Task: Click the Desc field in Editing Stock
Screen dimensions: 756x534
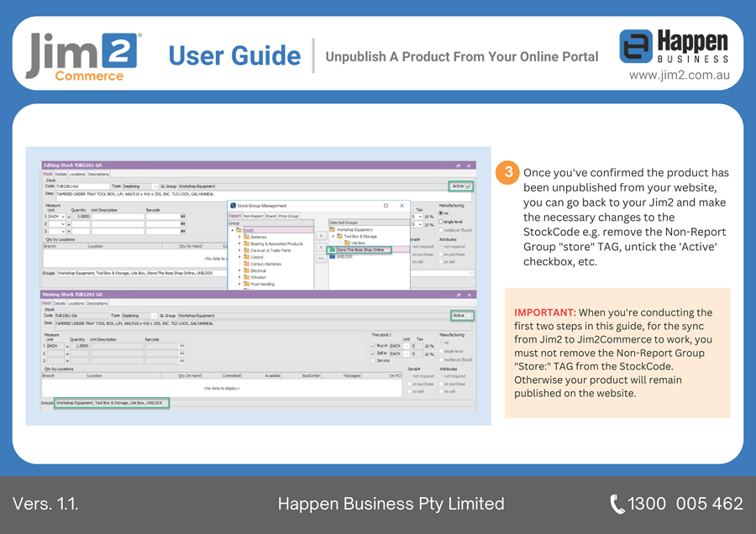Action: (x=252, y=193)
